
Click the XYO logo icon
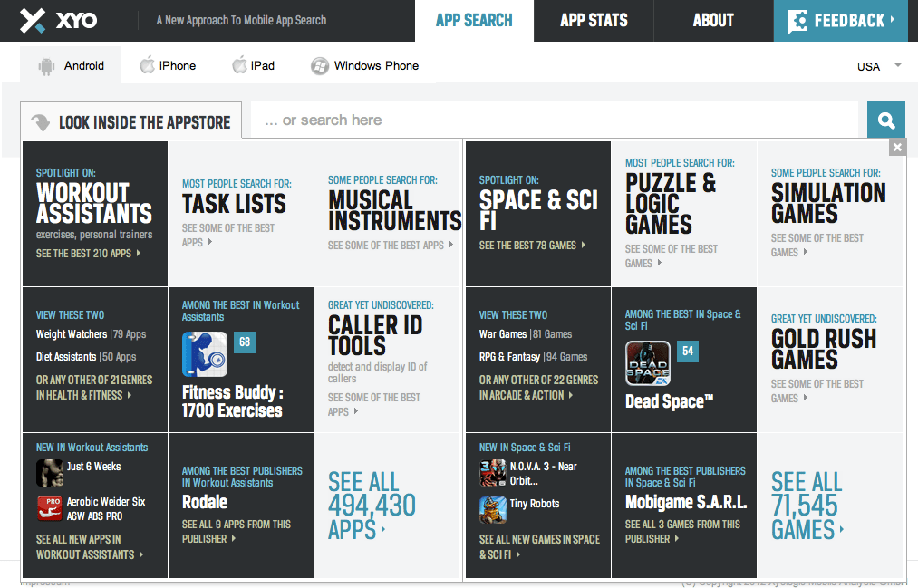(34, 20)
